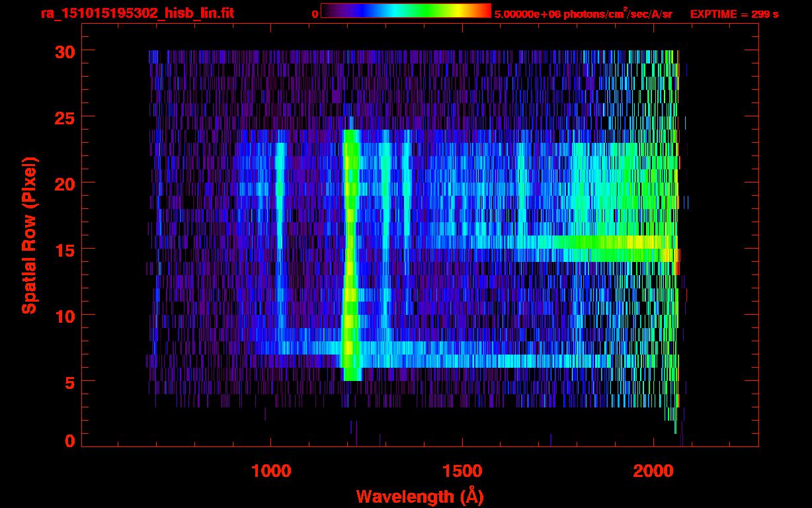Click the filename title ra_151015195302_hisb_lin.fit
This screenshot has width=812, height=508.
[x=136, y=13]
